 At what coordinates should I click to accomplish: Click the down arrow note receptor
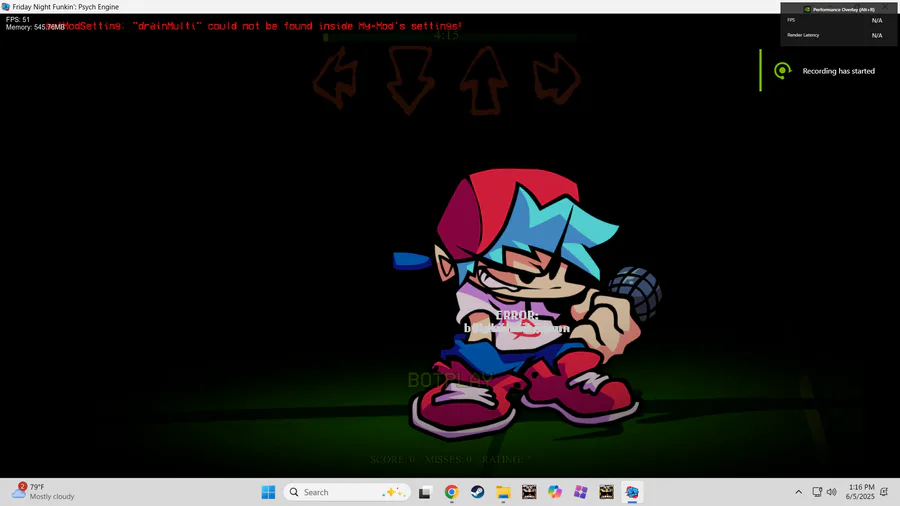[410, 80]
